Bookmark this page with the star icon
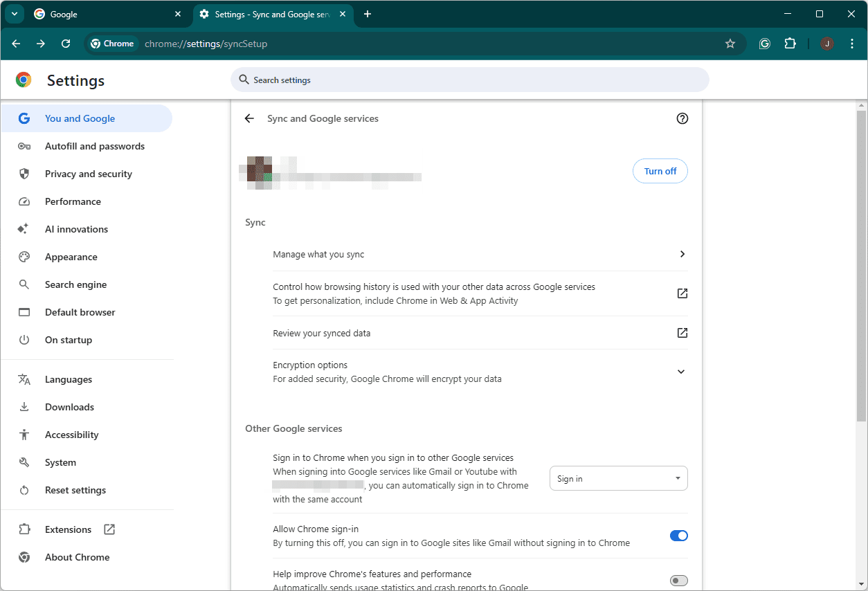868x591 pixels. (x=730, y=44)
